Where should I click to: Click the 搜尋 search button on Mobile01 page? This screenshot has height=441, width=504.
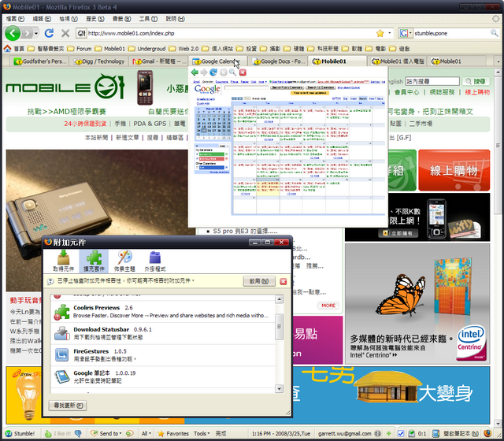(x=476, y=81)
